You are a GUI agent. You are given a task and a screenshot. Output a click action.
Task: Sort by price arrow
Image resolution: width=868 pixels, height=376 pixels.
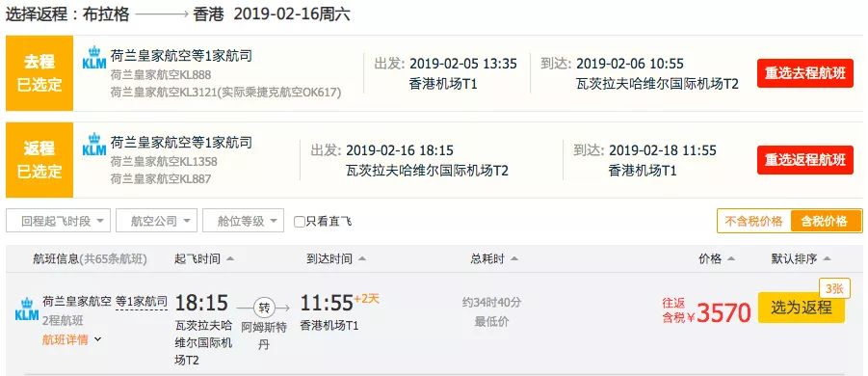[731, 259]
